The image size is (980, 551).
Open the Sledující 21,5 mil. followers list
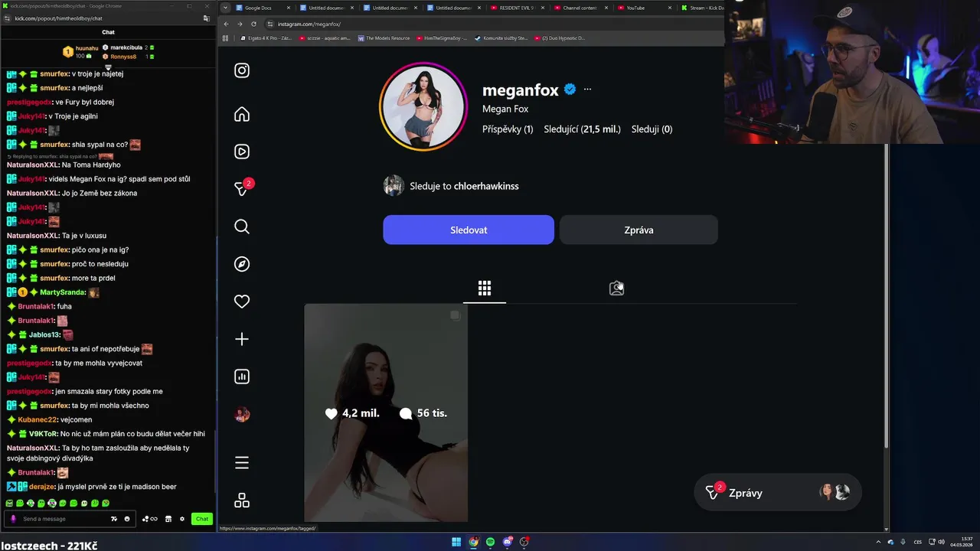(582, 129)
